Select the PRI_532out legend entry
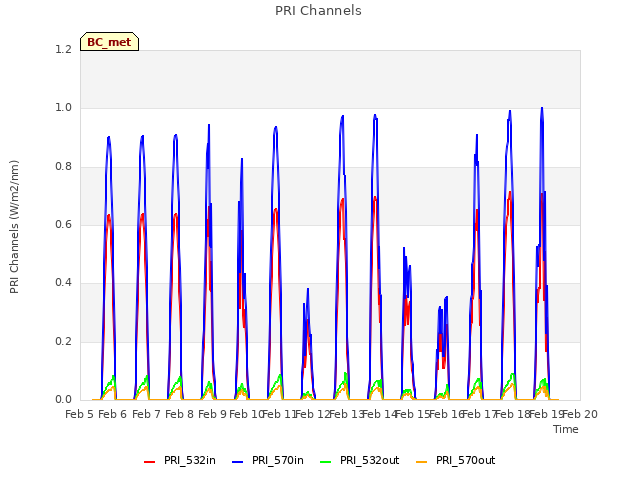The width and height of the screenshot is (640, 480). [x=359, y=460]
